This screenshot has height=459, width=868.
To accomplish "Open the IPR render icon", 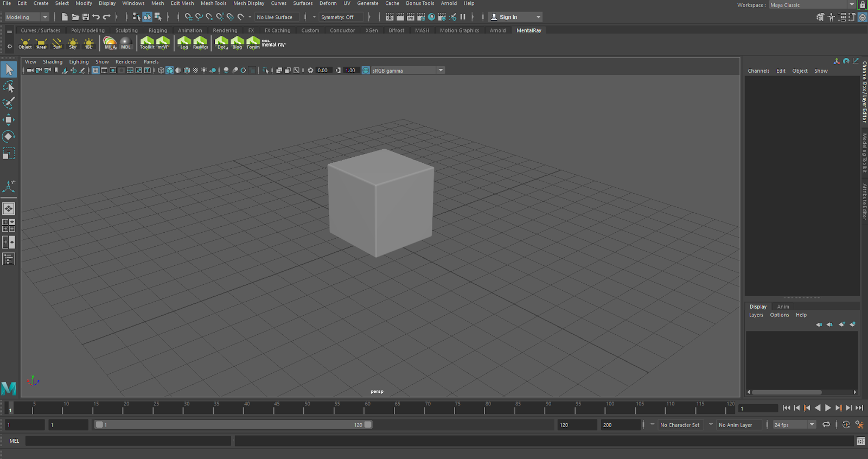I will point(411,17).
